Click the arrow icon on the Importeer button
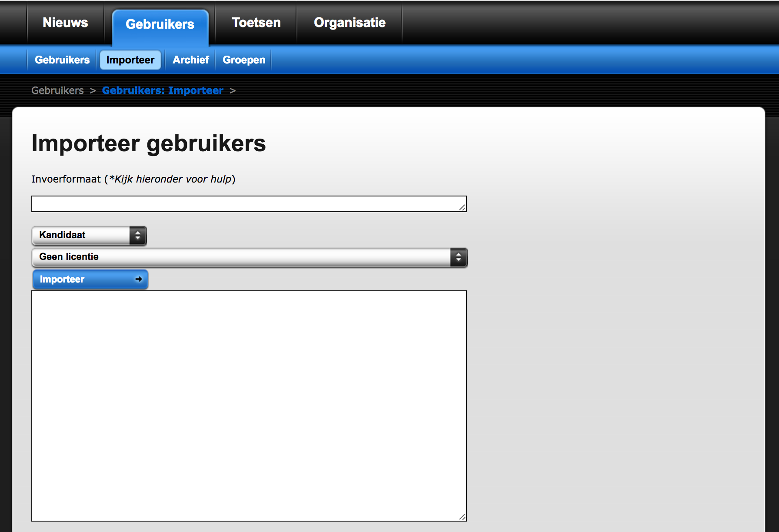779x532 pixels. pyautogui.click(x=139, y=279)
